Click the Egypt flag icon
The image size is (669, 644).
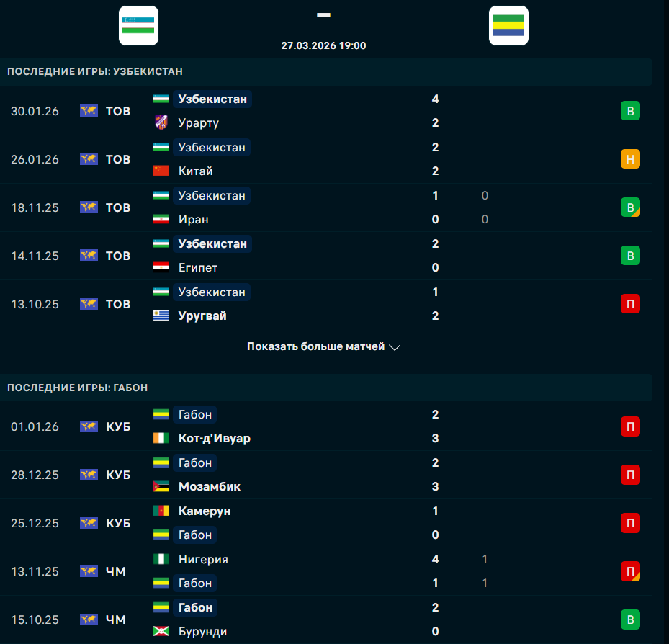[x=161, y=268]
